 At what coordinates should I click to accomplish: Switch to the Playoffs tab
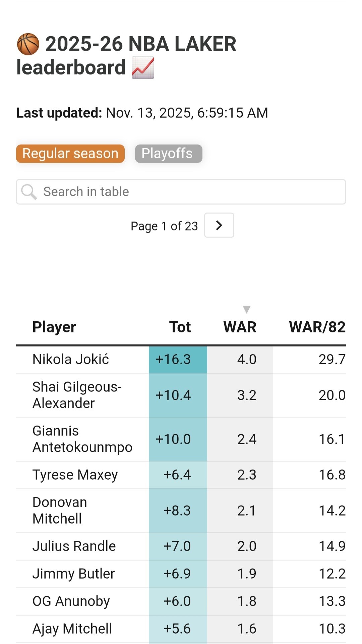168,154
